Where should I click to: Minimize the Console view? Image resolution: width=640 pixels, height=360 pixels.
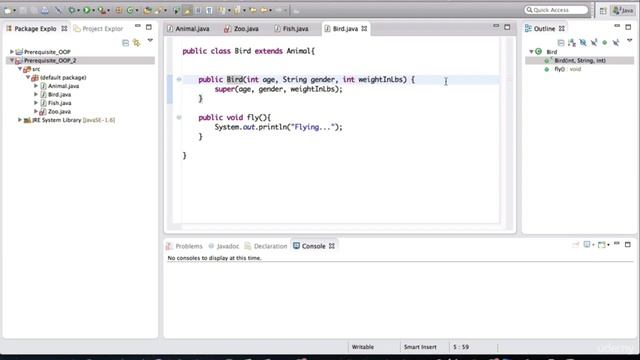(617, 244)
